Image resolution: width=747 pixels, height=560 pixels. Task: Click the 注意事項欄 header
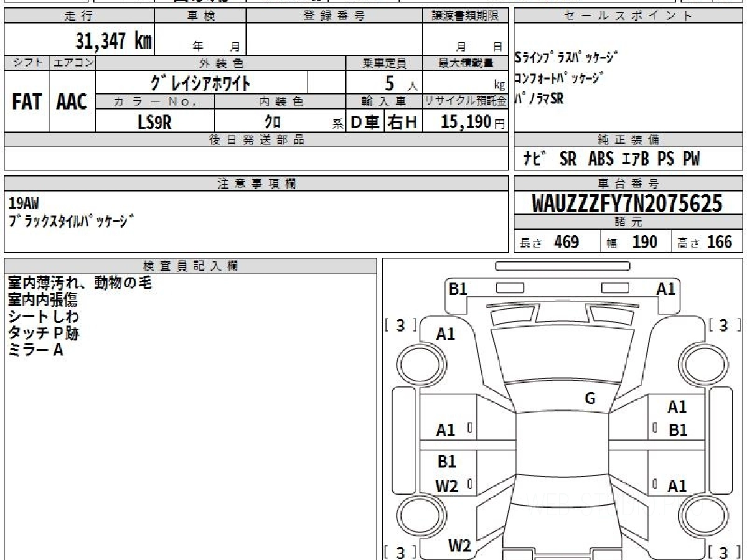(x=256, y=184)
